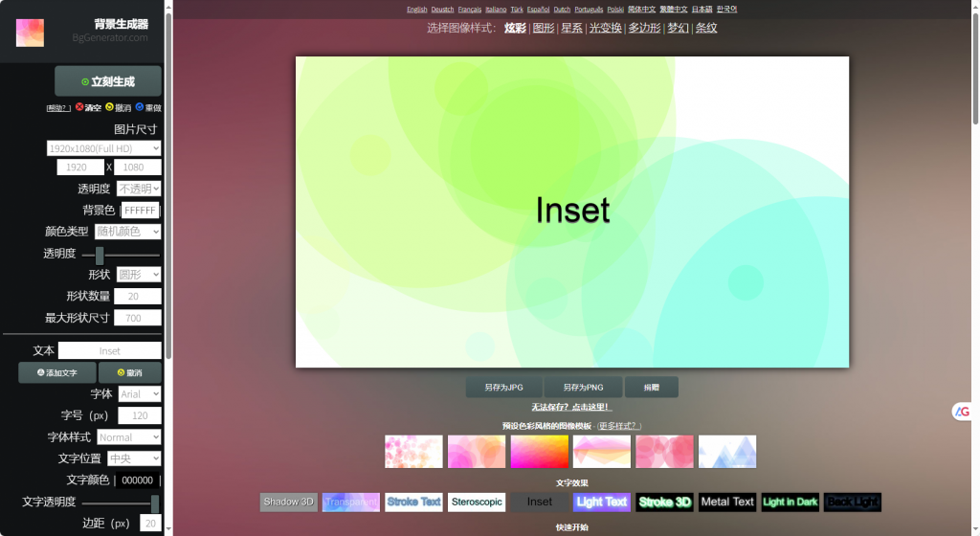Click the yellow 撤消 undo icon at top
Image resolution: width=980 pixels, height=536 pixels.
point(110,107)
